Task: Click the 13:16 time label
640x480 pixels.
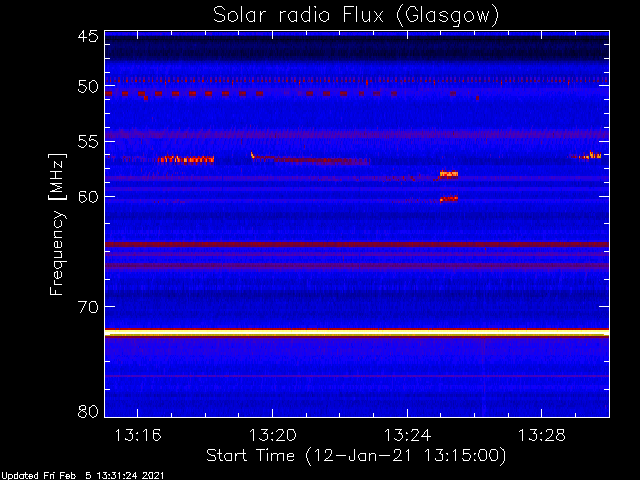Action: coord(138,436)
